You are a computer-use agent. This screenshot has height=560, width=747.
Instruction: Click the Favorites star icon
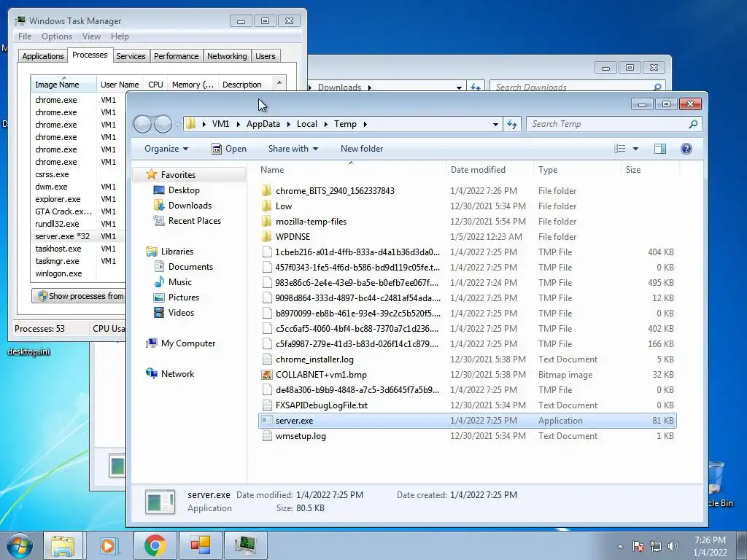pyautogui.click(x=152, y=174)
